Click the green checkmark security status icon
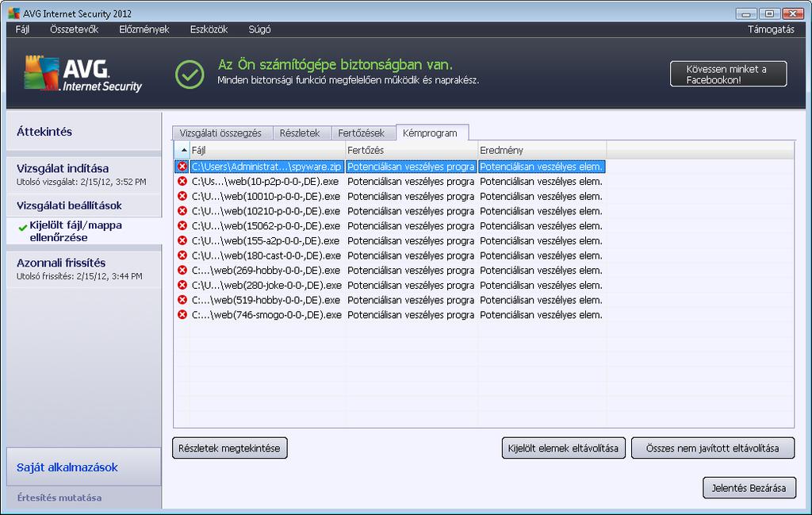This screenshot has height=515, width=812. [190, 74]
